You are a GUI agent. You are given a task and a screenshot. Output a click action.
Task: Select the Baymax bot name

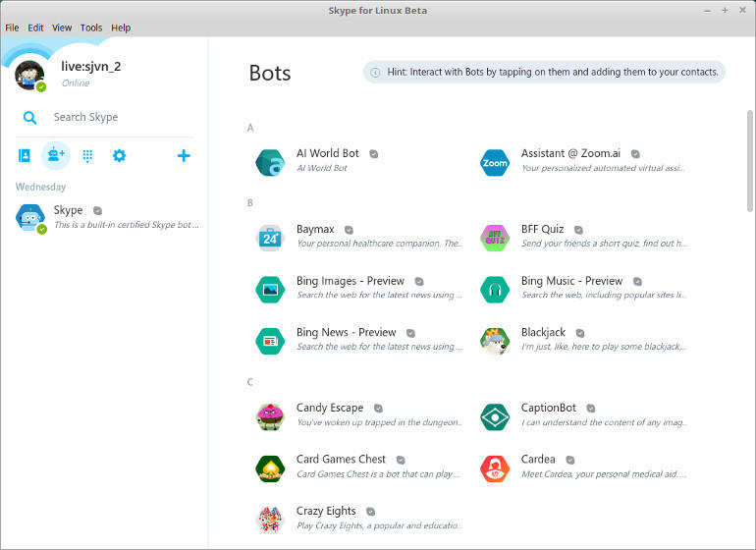click(x=315, y=229)
